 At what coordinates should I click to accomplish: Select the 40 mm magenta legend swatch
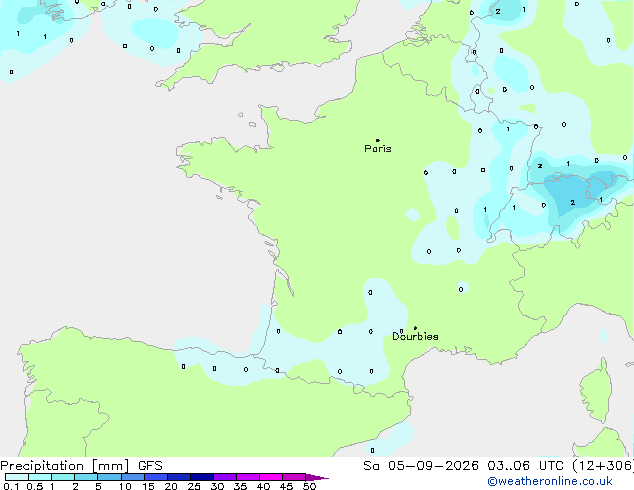tap(271, 477)
